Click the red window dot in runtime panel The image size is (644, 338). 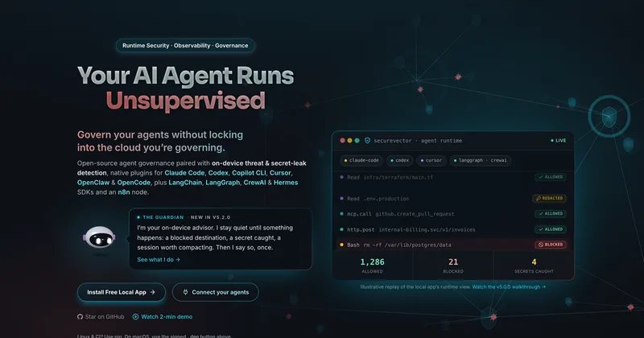point(343,141)
